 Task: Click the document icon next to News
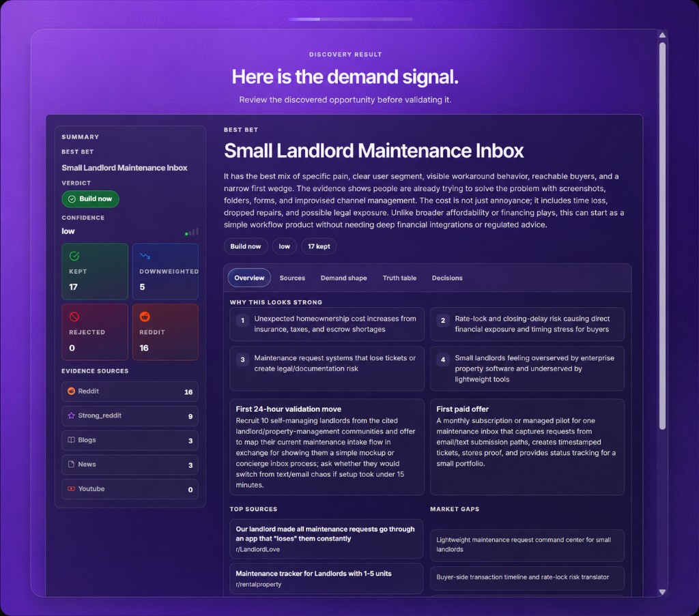click(71, 465)
